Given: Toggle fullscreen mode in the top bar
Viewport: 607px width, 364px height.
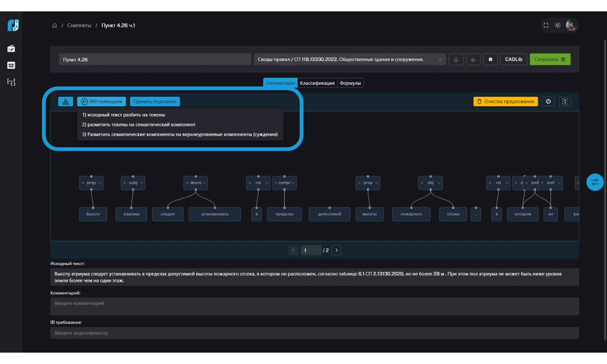Looking at the screenshot, I should tap(546, 26).
